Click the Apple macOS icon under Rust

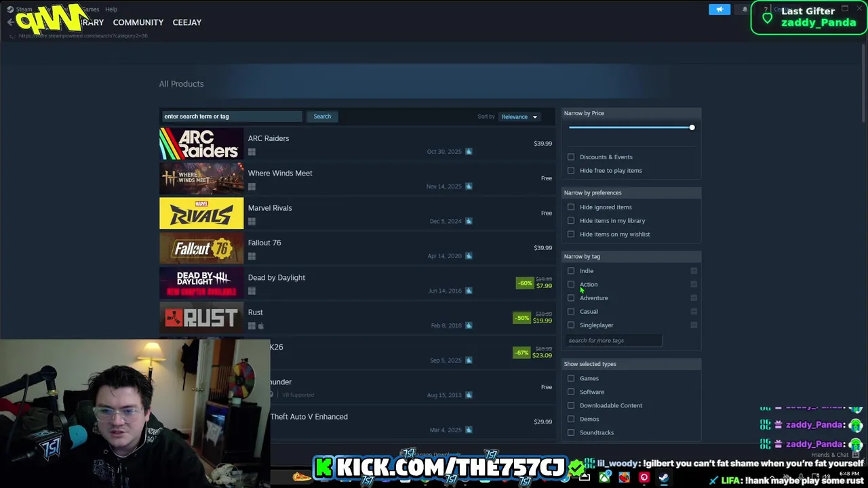pos(260,326)
